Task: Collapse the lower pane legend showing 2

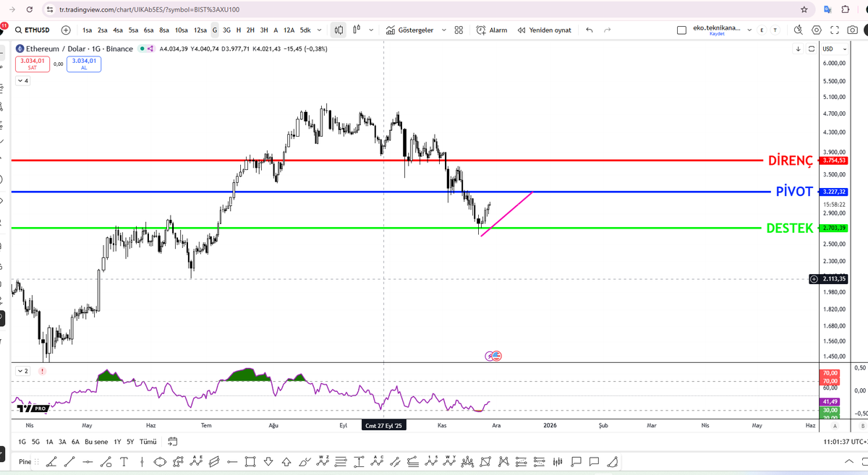Action: [x=23, y=370]
